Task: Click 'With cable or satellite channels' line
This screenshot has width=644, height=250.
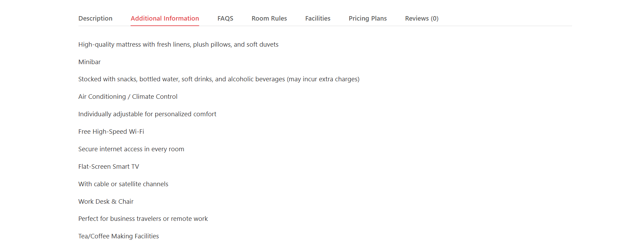Action: tap(123, 184)
